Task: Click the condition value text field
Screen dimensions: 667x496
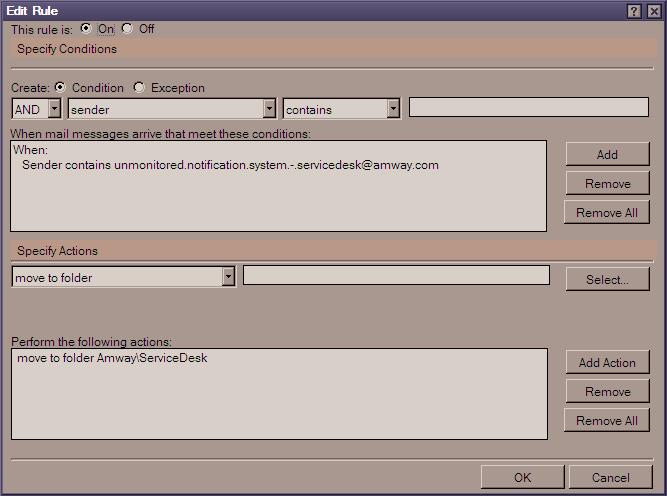Action: [x=529, y=107]
